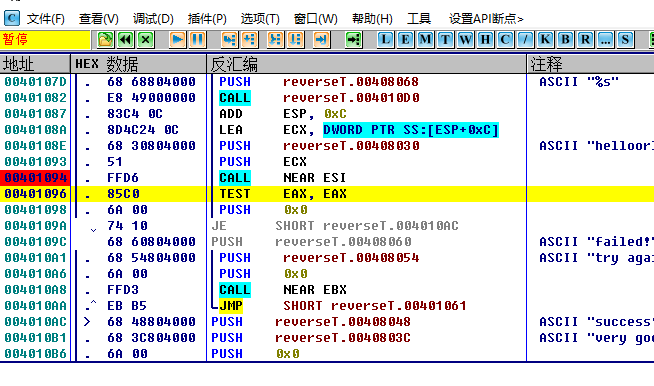Click CALL NEAR EBX instruction

(x=283, y=290)
